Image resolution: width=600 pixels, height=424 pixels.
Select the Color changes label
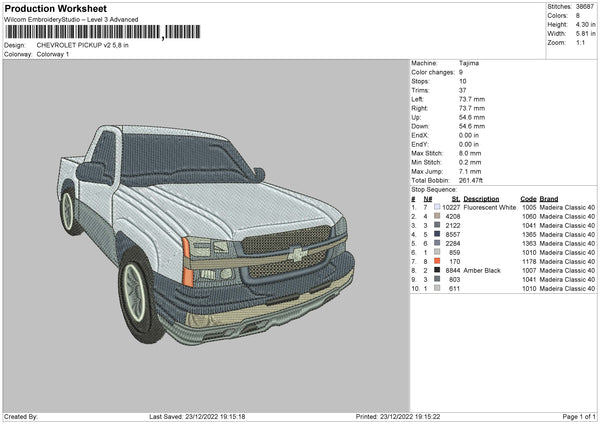(433, 72)
